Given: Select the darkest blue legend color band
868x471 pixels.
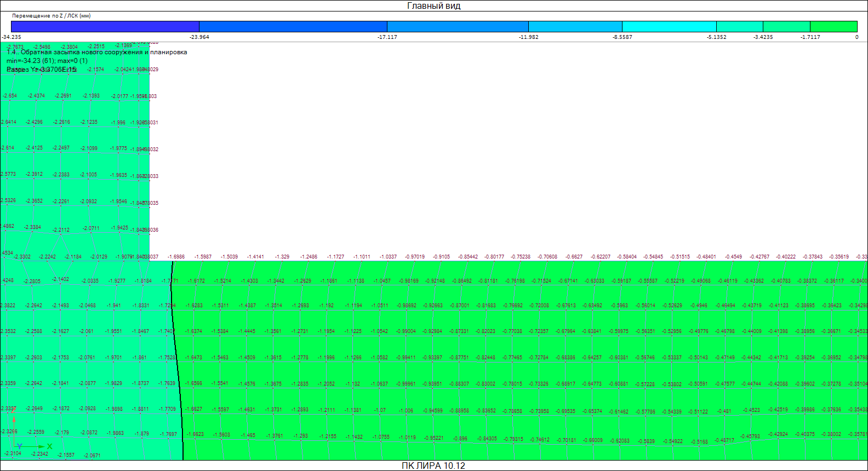Looking at the screenshot, I should click(x=105, y=26).
